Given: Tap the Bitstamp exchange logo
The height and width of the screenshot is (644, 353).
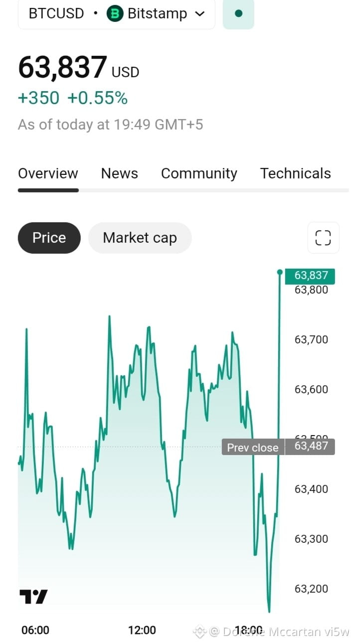Looking at the screenshot, I should [115, 13].
